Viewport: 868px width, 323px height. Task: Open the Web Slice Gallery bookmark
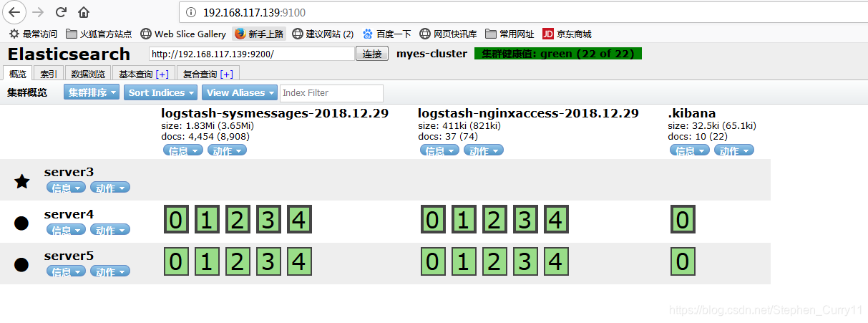pos(183,34)
